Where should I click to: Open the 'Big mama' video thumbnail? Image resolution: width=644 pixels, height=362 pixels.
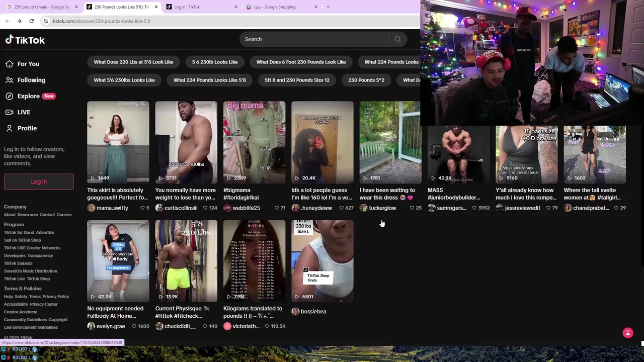[254, 142]
